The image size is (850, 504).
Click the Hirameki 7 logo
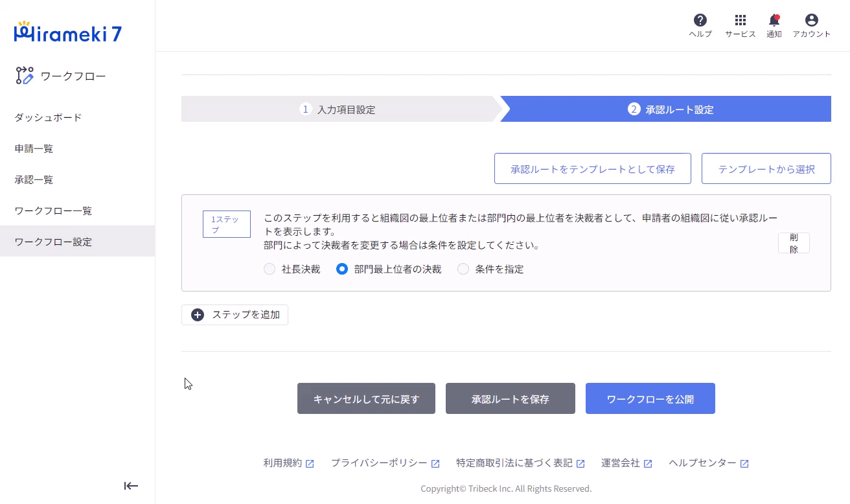click(67, 33)
